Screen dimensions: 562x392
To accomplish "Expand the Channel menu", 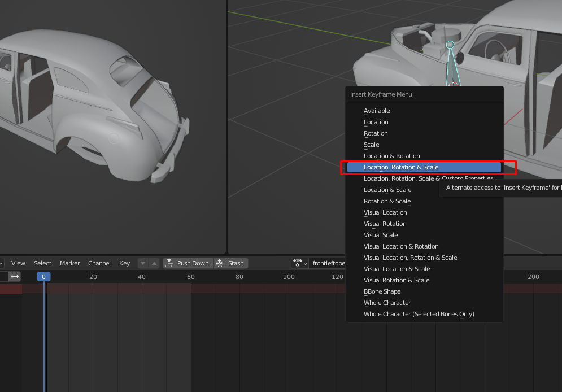I will tap(99, 263).
